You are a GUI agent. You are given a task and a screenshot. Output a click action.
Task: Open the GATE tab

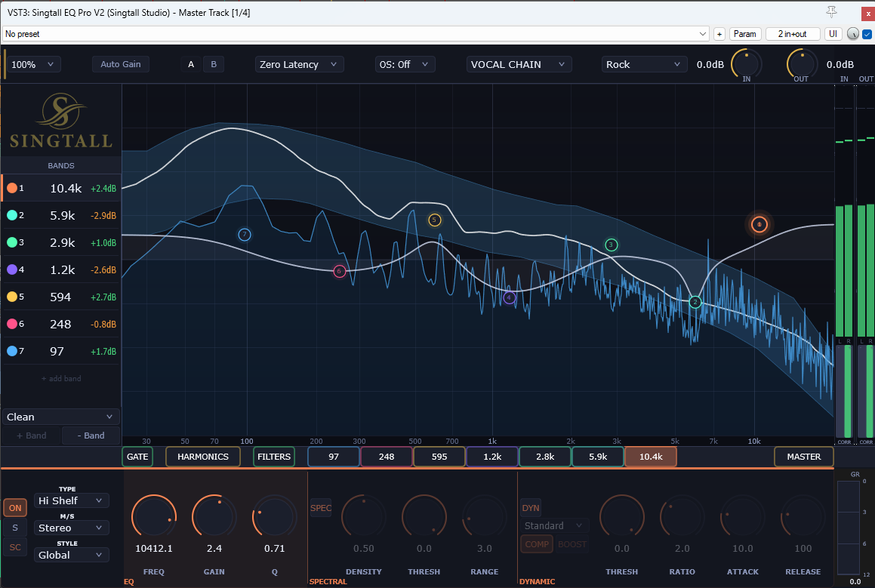[137, 457]
